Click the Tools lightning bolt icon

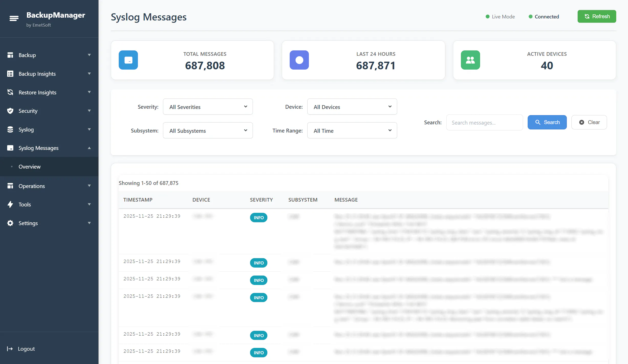(10, 204)
